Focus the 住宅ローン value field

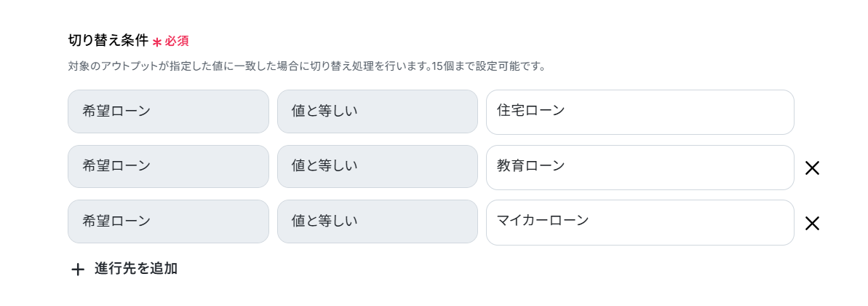[x=640, y=112]
